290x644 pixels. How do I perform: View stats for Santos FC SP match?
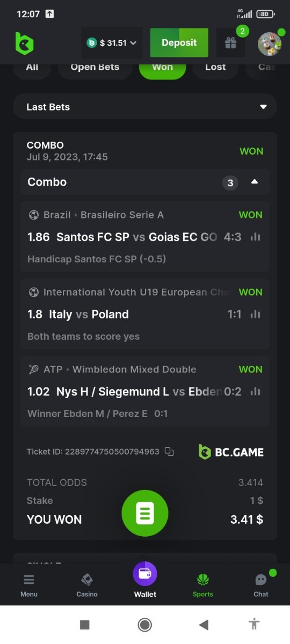pyautogui.click(x=256, y=237)
